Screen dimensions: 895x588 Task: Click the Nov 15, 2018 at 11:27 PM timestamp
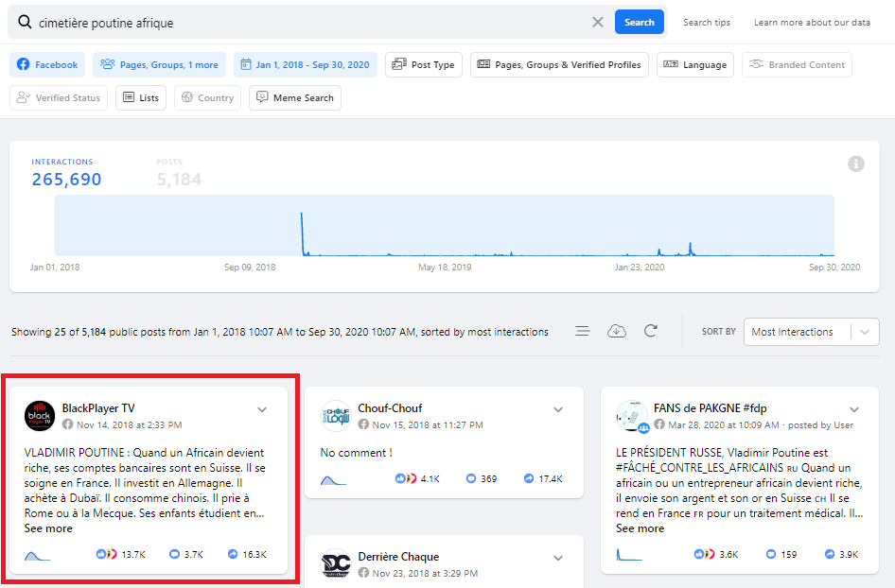coord(428,424)
